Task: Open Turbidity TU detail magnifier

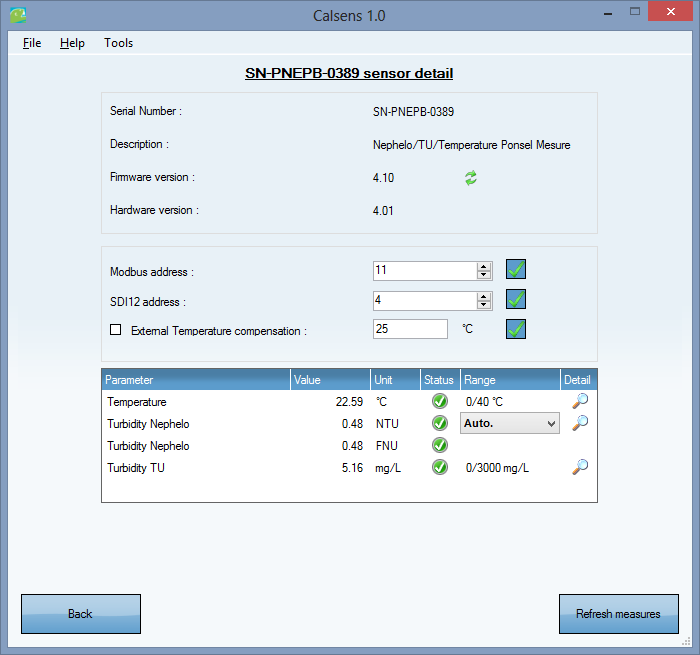Action: tap(580, 467)
